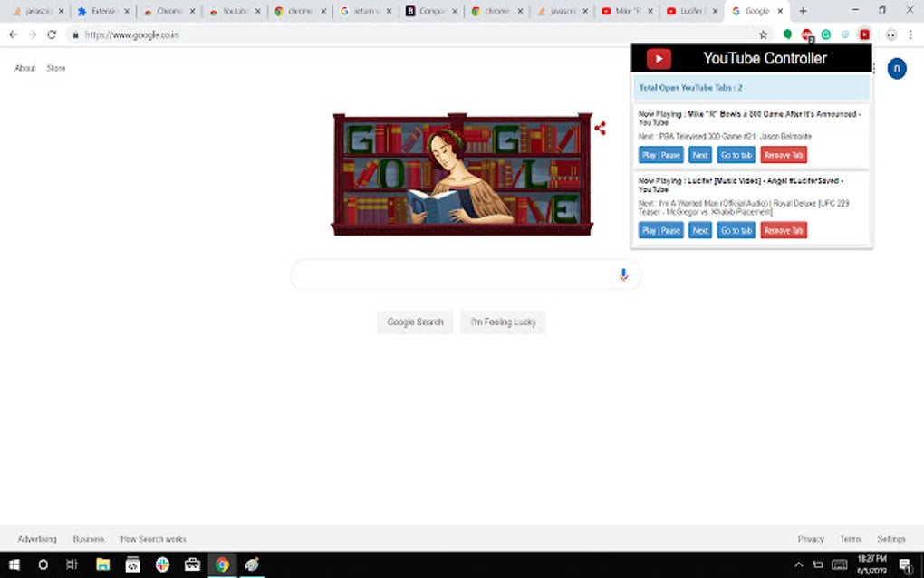Click the Google Search button
This screenshot has height=578, width=924.
point(415,323)
